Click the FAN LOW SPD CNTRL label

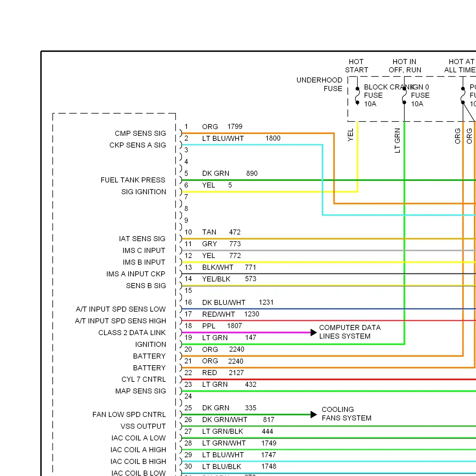pyautogui.click(x=129, y=414)
